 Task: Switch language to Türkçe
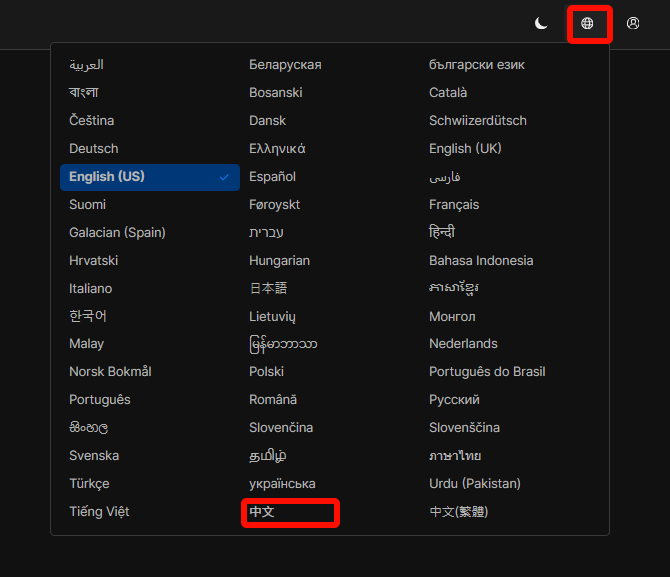coord(89,484)
